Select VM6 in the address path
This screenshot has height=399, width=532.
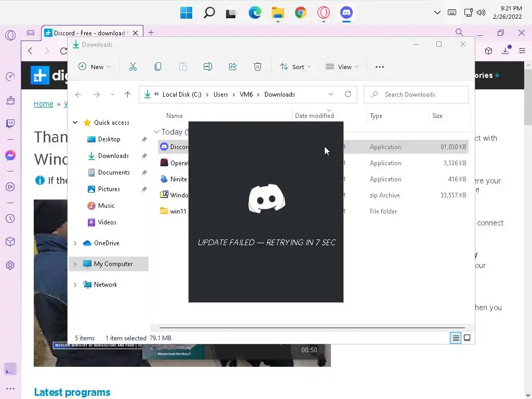pyautogui.click(x=246, y=95)
